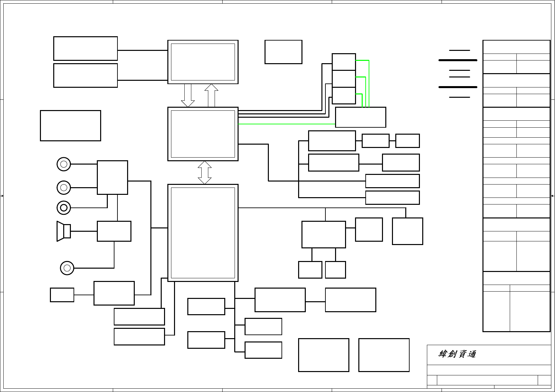Select the hollow downward-pointing block arrow
The width and height of the screenshot is (555, 392).
tap(188, 95)
